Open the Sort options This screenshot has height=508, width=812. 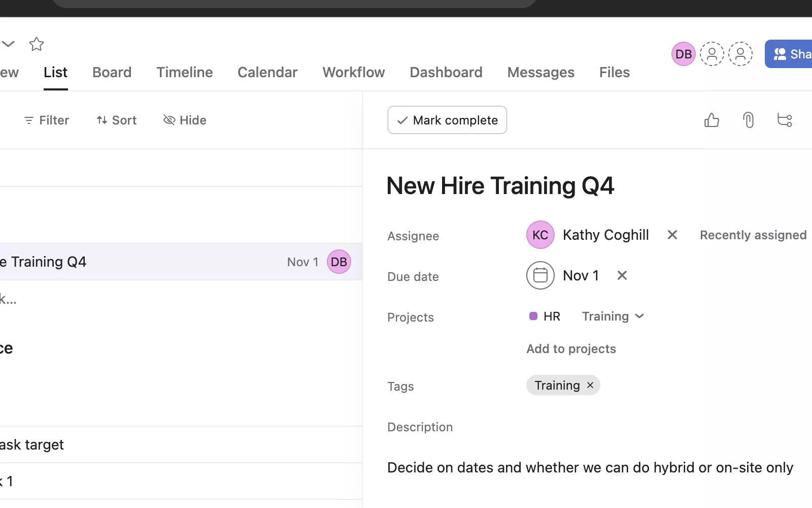pos(117,120)
